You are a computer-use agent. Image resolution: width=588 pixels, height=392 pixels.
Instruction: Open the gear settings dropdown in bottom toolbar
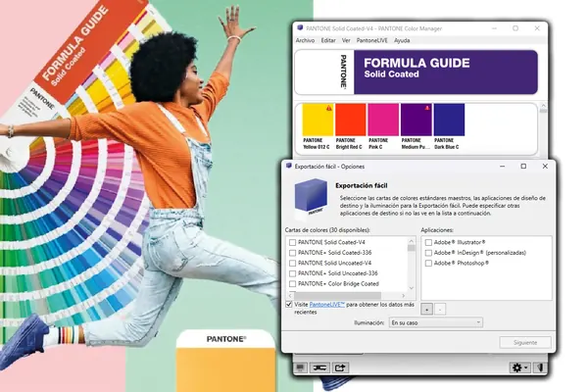[x=519, y=367]
